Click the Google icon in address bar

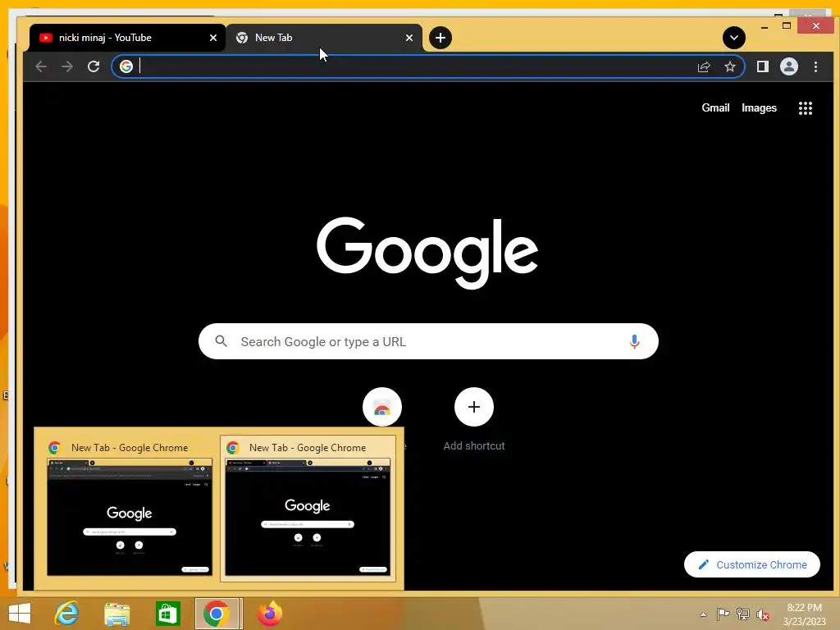pos(126,66)
